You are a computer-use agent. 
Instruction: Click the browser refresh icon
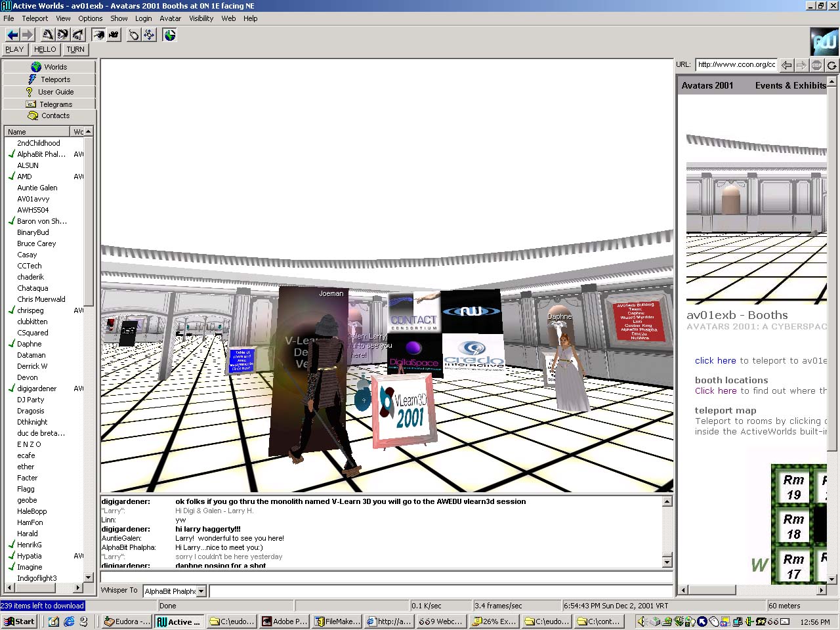point(831,65)
